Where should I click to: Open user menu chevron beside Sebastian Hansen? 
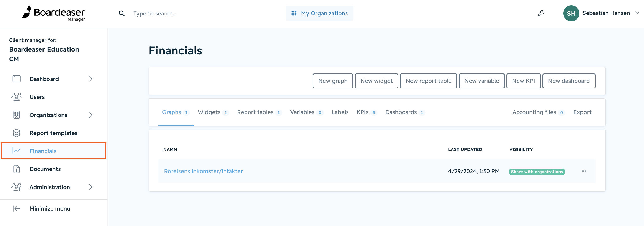coord(637,13)
